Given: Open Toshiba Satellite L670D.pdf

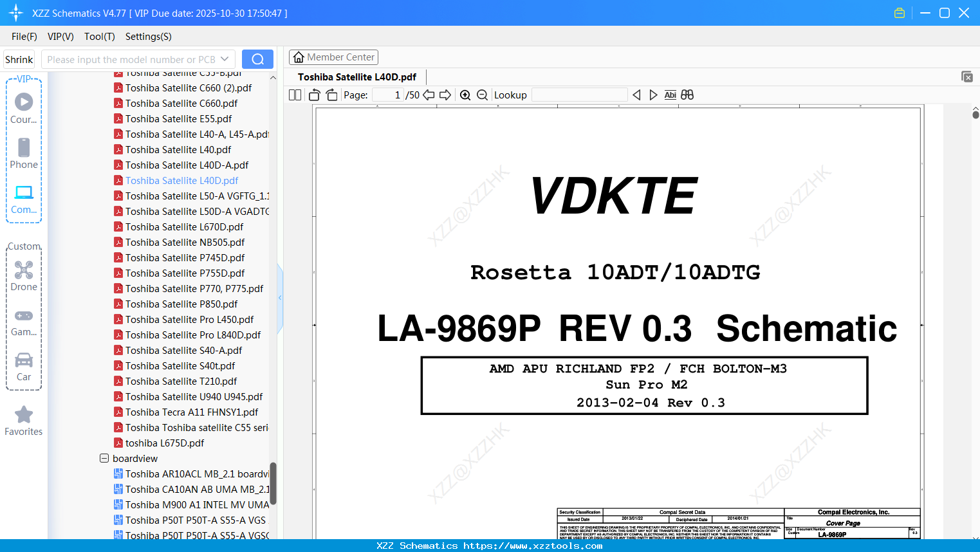Looking at the screenshot, I should pos(184,227).
